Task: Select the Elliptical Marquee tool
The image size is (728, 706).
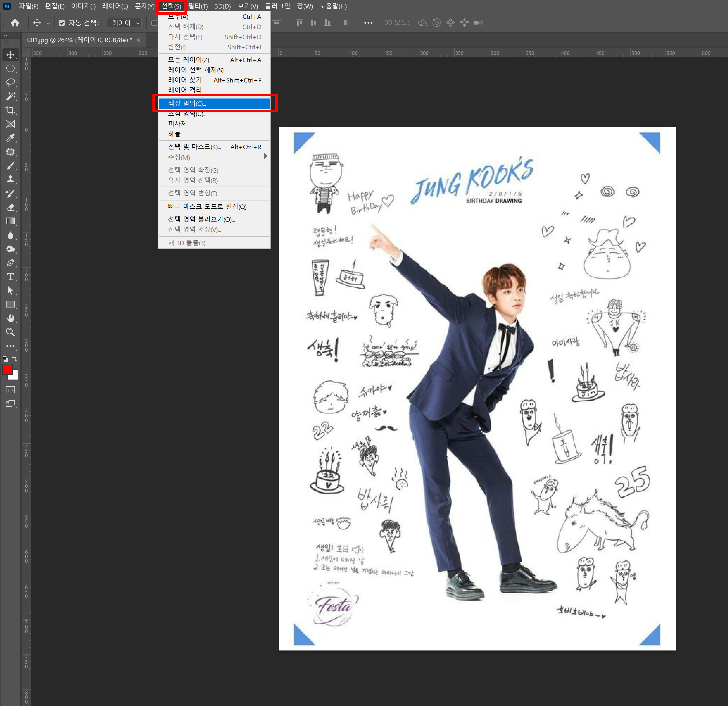Action: [x=10, y=69]
